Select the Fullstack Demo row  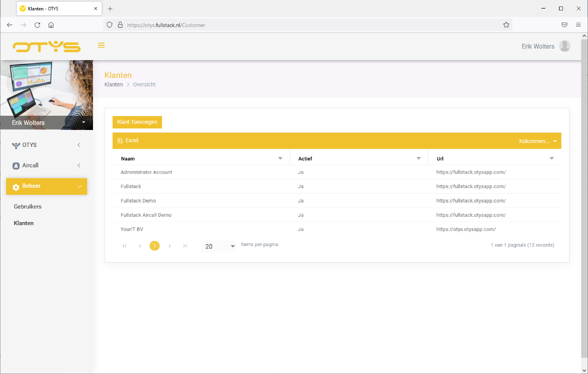point(337,201)
